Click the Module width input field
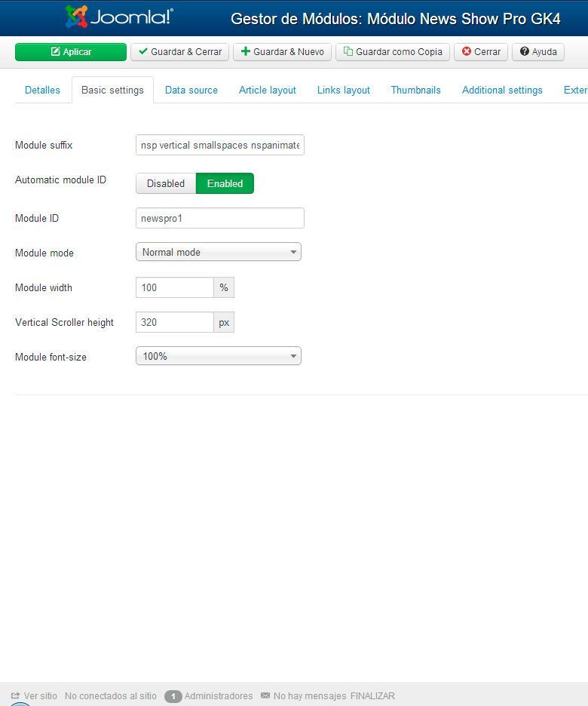The image size is (588, 706). (175, 287)
